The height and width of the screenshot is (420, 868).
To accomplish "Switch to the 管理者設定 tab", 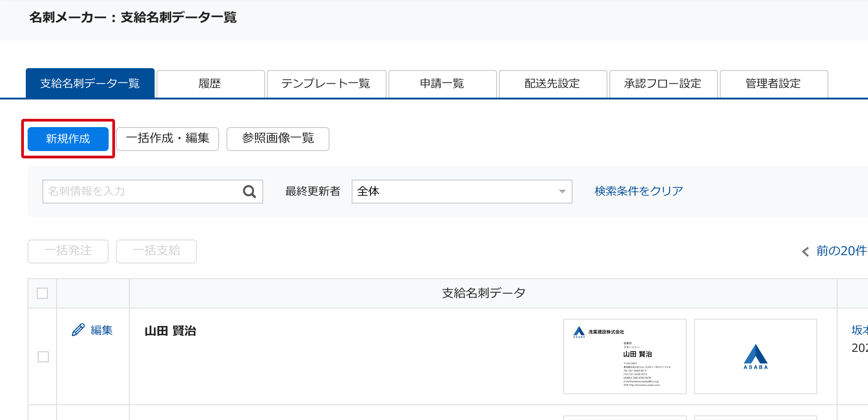I will (x=774, y=84).
